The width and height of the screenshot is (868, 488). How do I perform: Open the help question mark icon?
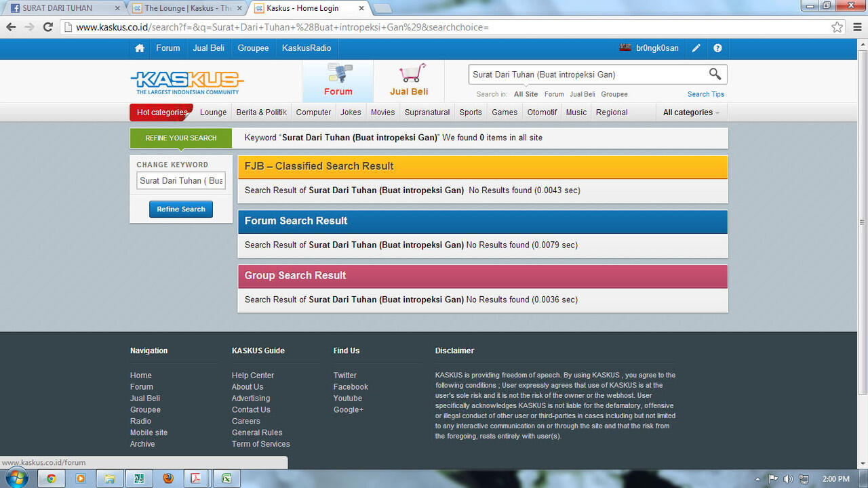click(x=717, y=48)
